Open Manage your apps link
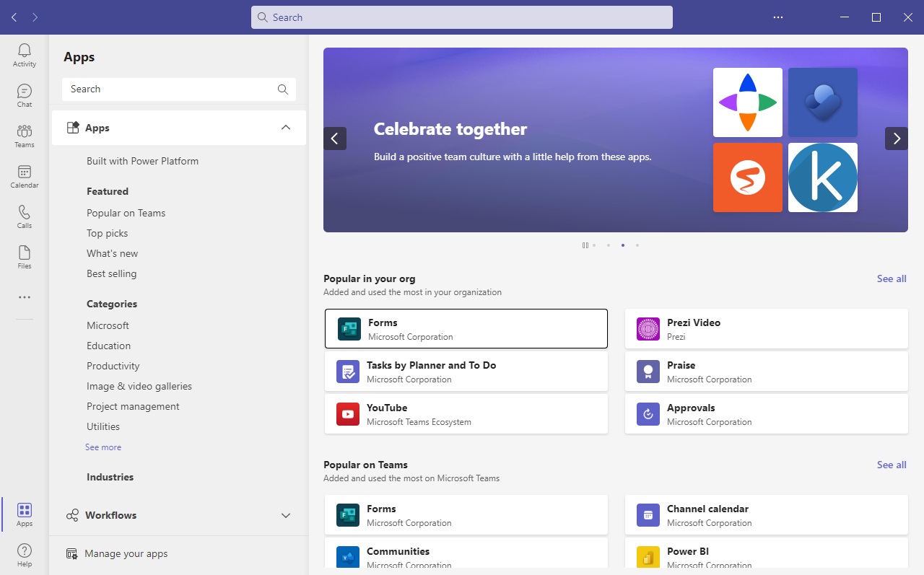This screenshot has width=924, height=575. [126, 553]
